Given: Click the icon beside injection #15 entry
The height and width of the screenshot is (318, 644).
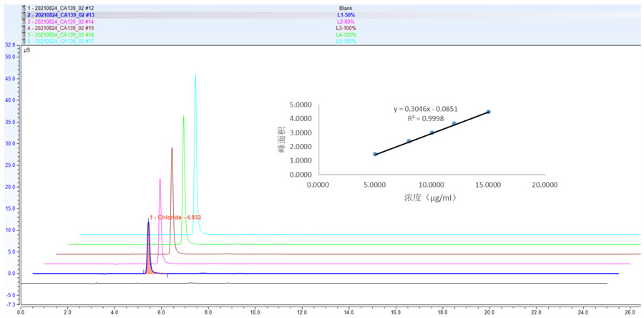Looking at the screenshot, I should 24,28.
